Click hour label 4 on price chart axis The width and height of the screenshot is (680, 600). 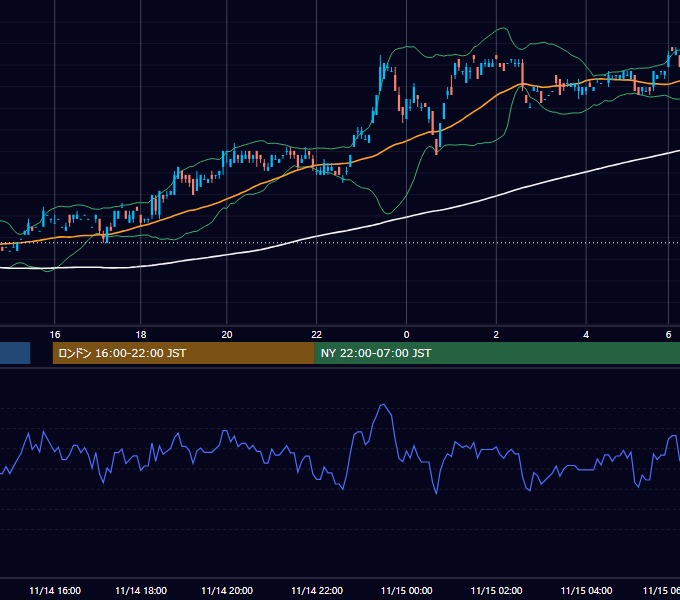tap(586, 335)
